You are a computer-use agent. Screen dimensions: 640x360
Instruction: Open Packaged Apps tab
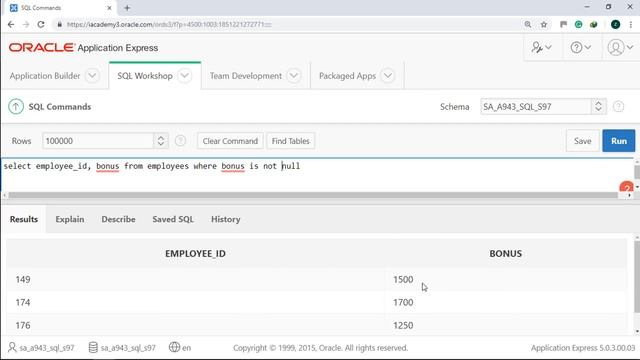coord(347,76)
